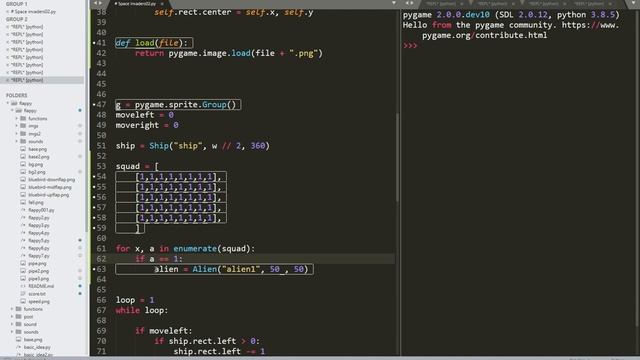Image resolution: width=640 pixels, height=360 pixels.
Task: Click the markup icon beside README.md
Action: point(23,287)
